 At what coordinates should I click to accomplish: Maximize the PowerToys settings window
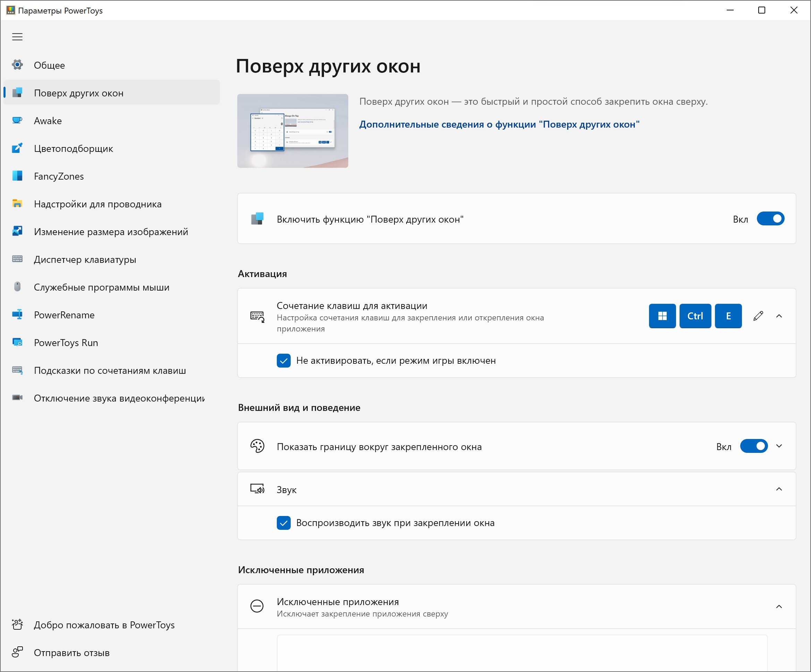761,10
